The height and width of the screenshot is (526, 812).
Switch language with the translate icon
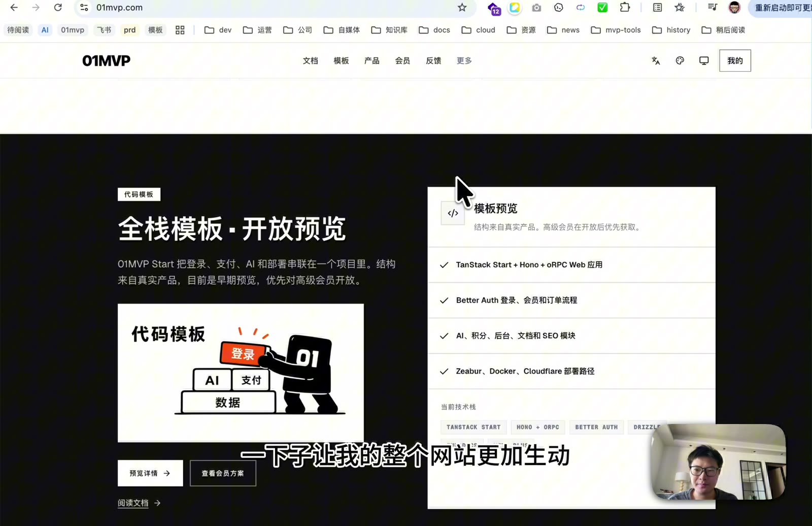(656, 60)
